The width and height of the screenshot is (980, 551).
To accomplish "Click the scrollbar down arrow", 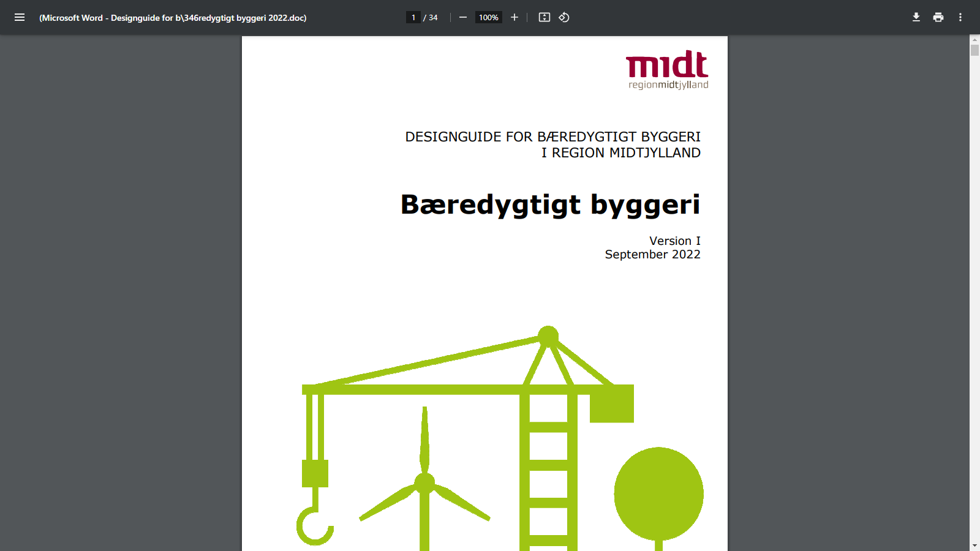I will pyautogui.click(x=974, y=545).
